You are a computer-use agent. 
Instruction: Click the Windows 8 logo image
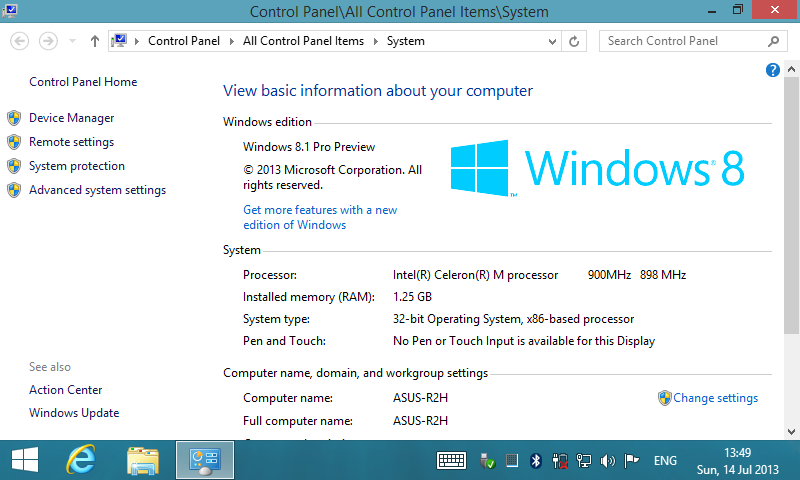(597, 168)
